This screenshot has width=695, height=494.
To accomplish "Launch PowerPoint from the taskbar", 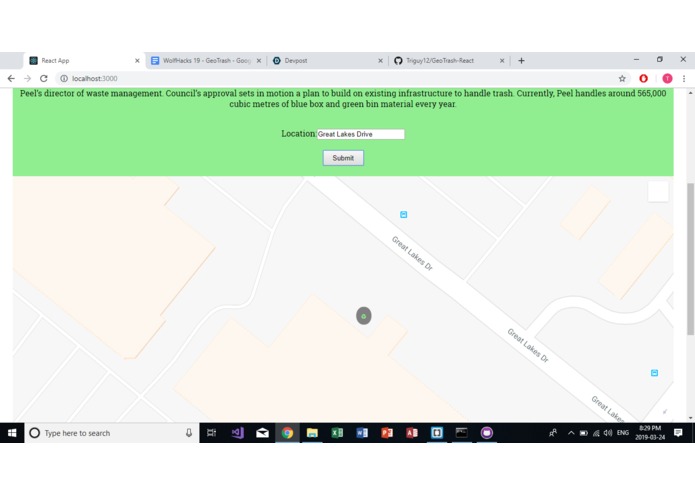I will tap(387, 433).
